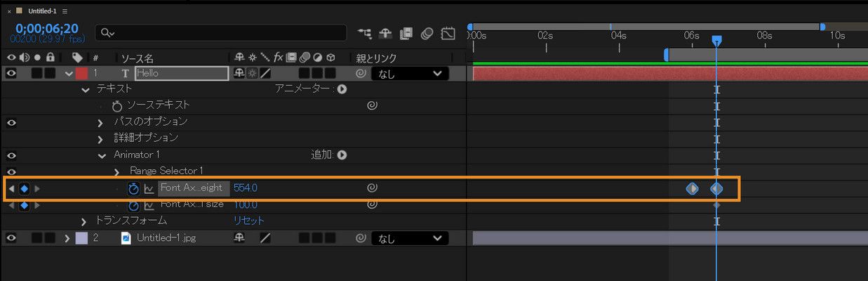Toggle visibility eye for Range Selector 1
This screenshot has height=281, width=868.
point(11,171)
